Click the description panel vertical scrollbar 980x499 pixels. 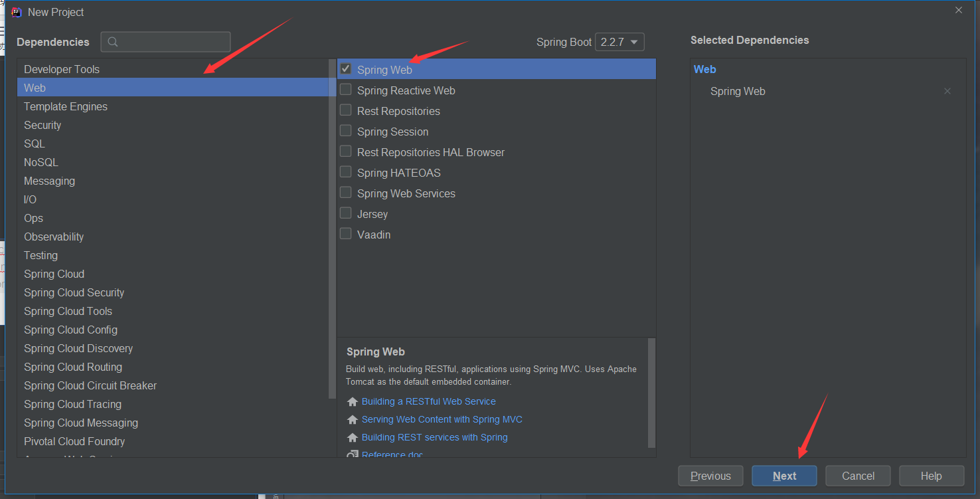click(x=651, y=392)
